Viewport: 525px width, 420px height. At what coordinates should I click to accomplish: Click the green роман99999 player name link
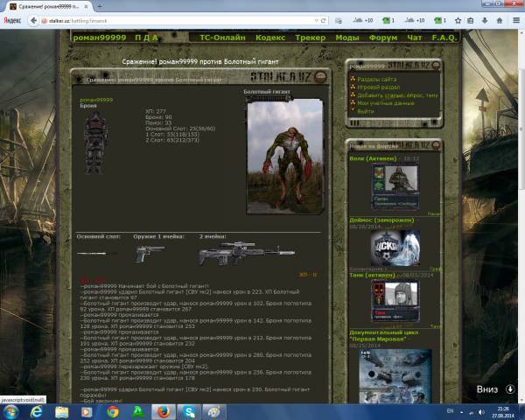tap(96, 100)
